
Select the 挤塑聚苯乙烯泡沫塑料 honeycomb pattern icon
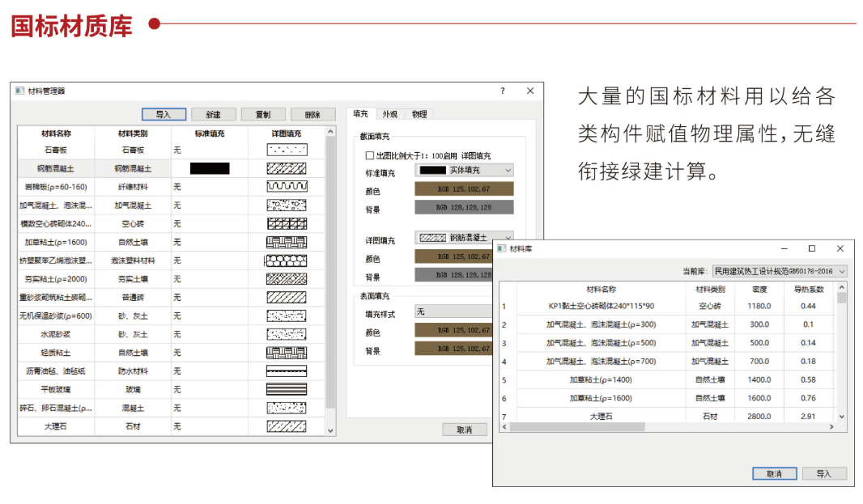[x=287, y=260]
